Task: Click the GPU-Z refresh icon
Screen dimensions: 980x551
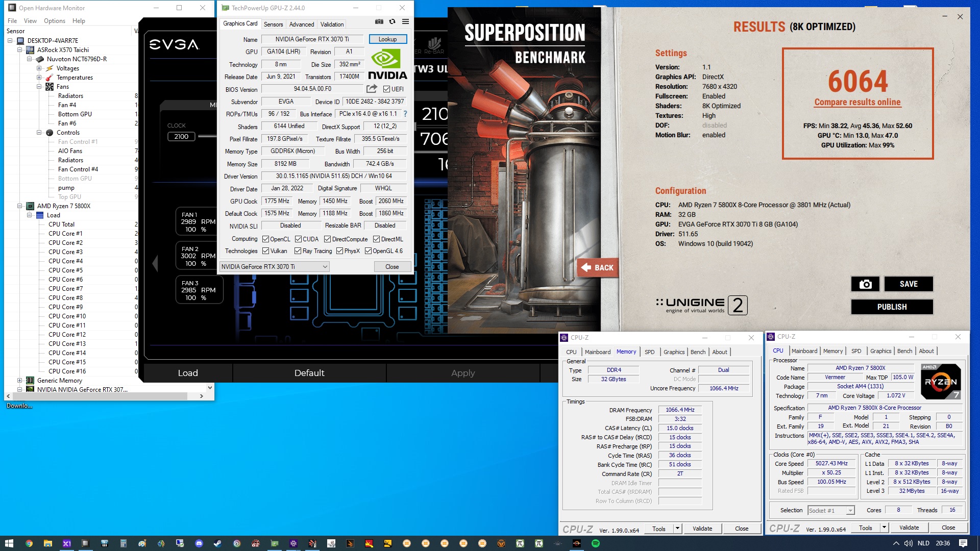Action: tap(392, 21)
